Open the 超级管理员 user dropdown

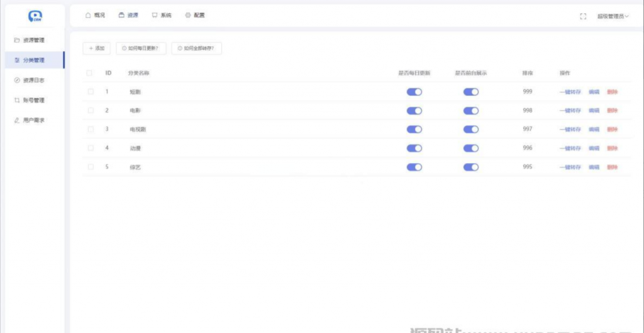click(x=613, y=16)
